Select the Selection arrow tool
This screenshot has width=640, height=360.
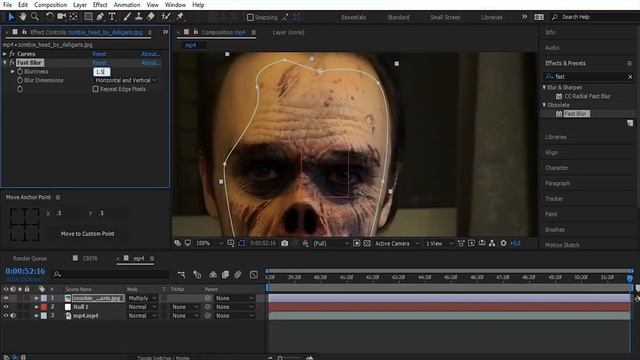click(x=11, y=17)
